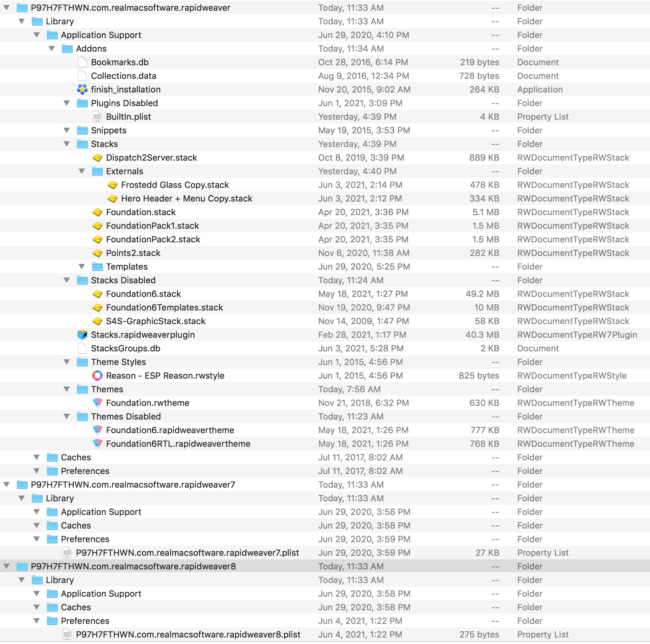Select the 'Stacks Disabled' folder name
The width and height of the screenshot is (650, 644).
click(x=123, y=280)
